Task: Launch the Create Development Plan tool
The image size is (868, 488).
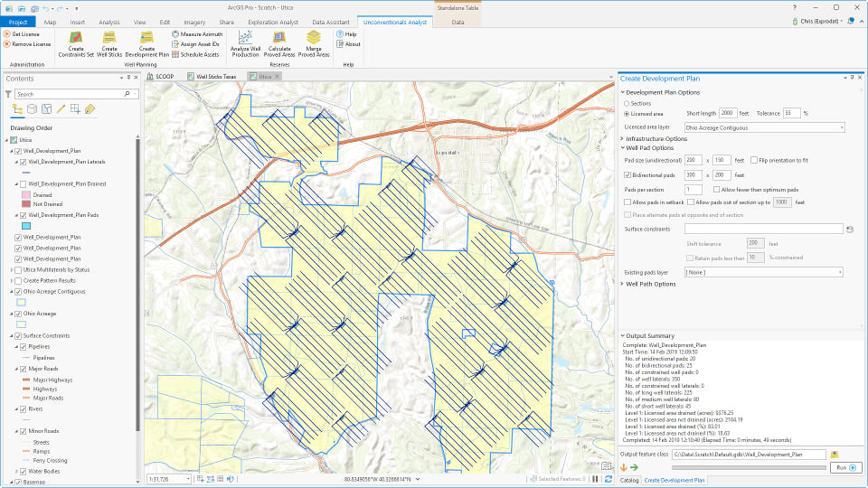Action: tap(146, 38)
